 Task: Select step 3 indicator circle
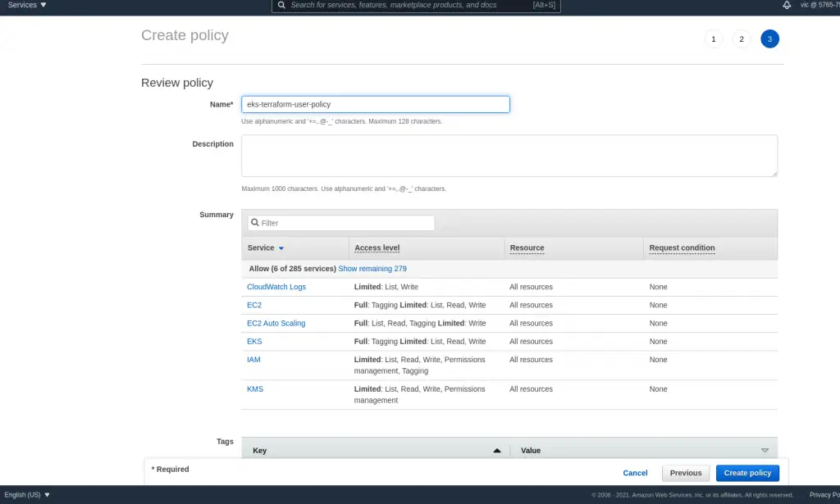769,39
